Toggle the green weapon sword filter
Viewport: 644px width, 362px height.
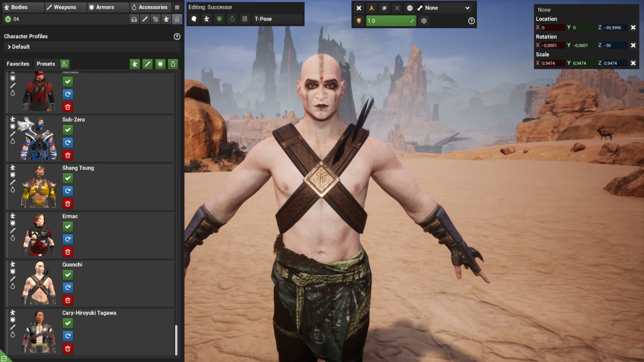point(147,64)
